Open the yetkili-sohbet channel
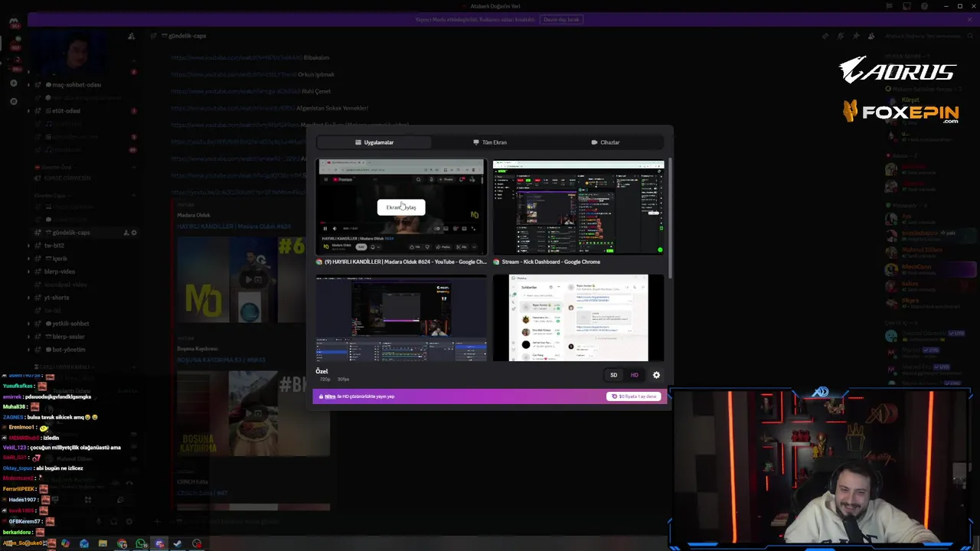Screen dimensions: 980x551 point(70,324)
